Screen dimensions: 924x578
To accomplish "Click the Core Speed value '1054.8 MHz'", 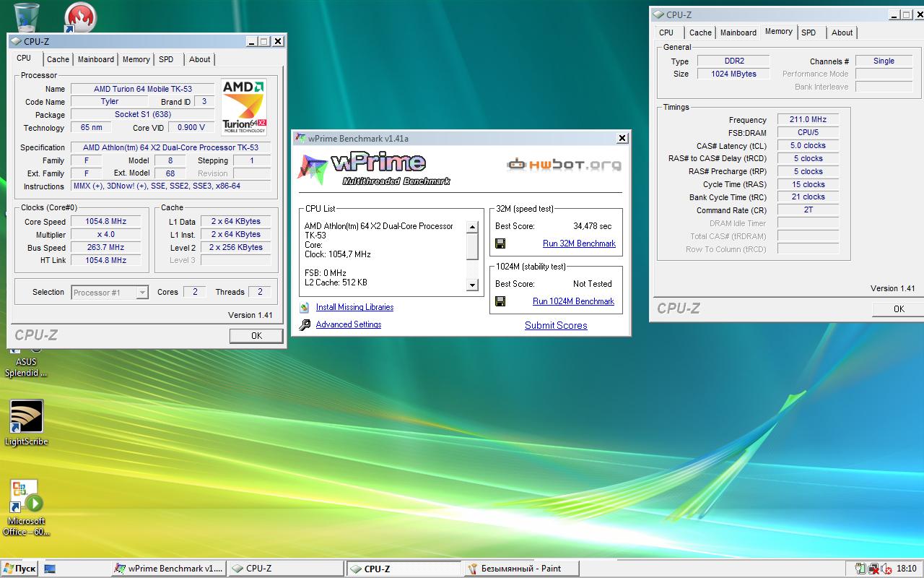I will pyautogui.click(x=106, y=222).
